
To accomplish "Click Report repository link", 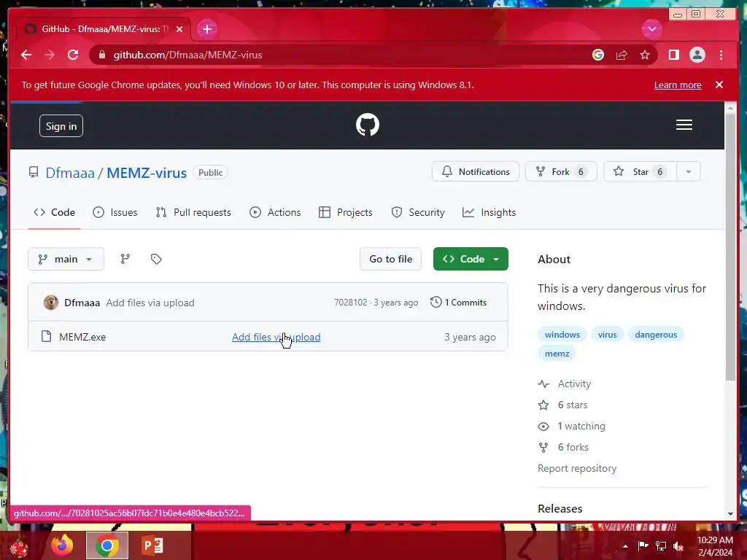I will pos(577,469).
